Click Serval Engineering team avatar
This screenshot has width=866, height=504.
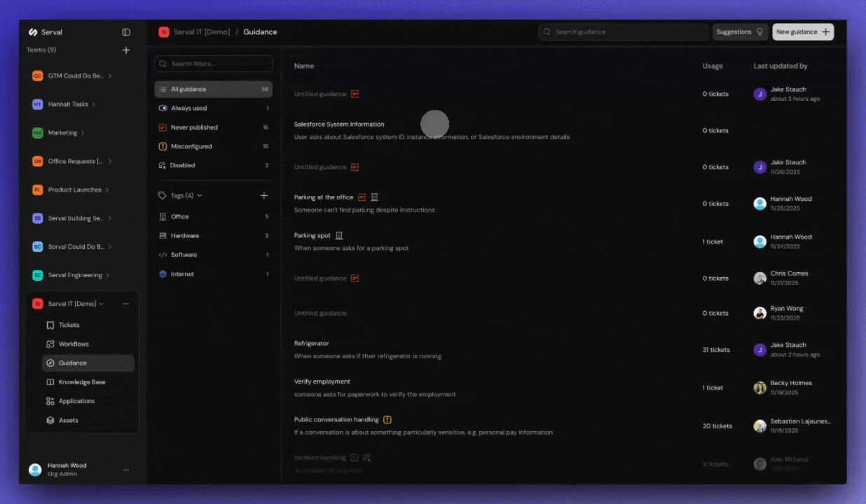click(x=38, y=275)
